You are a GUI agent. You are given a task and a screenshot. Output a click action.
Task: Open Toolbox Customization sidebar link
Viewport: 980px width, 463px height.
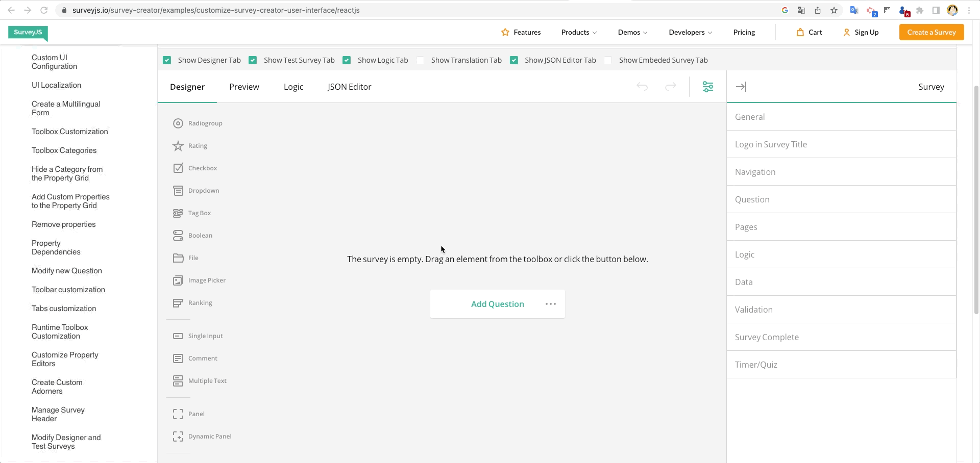click(70, 131)
